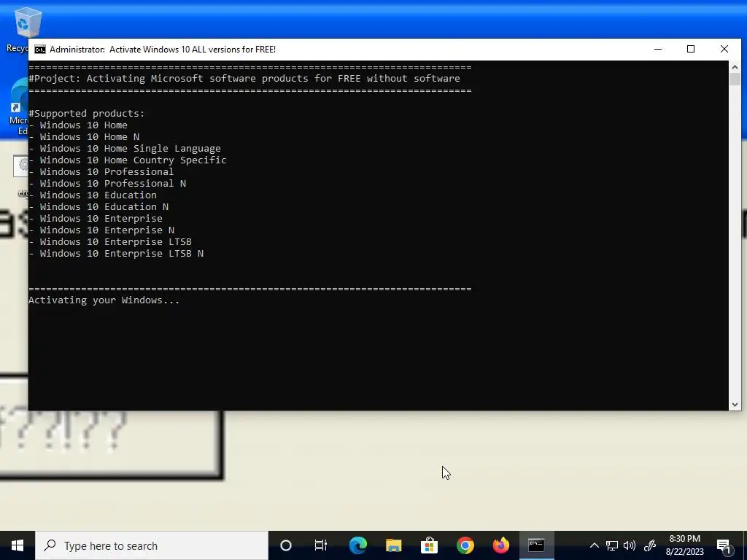Open the volume control tray icon

click(x=630, y=545)
